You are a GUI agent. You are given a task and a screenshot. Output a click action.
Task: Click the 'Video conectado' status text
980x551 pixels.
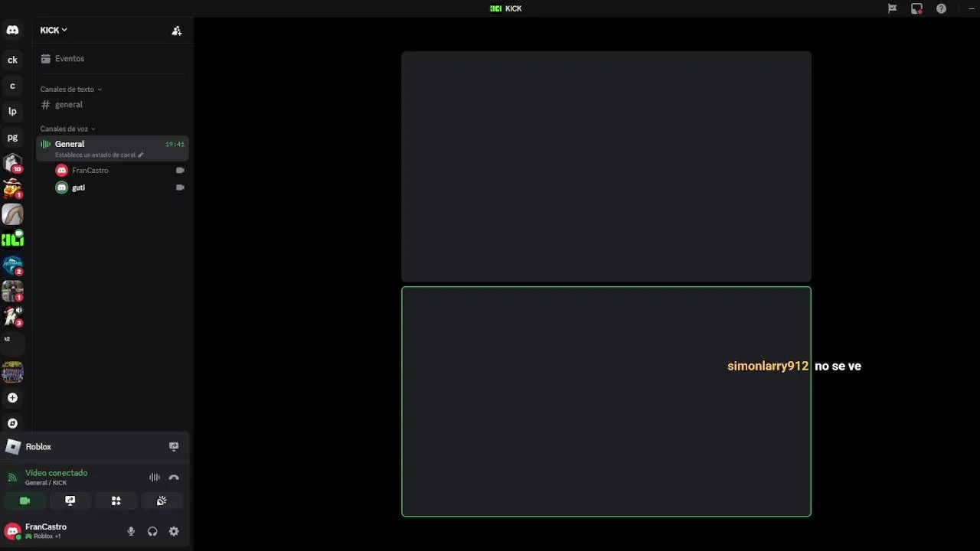click(x=57, y=473)
